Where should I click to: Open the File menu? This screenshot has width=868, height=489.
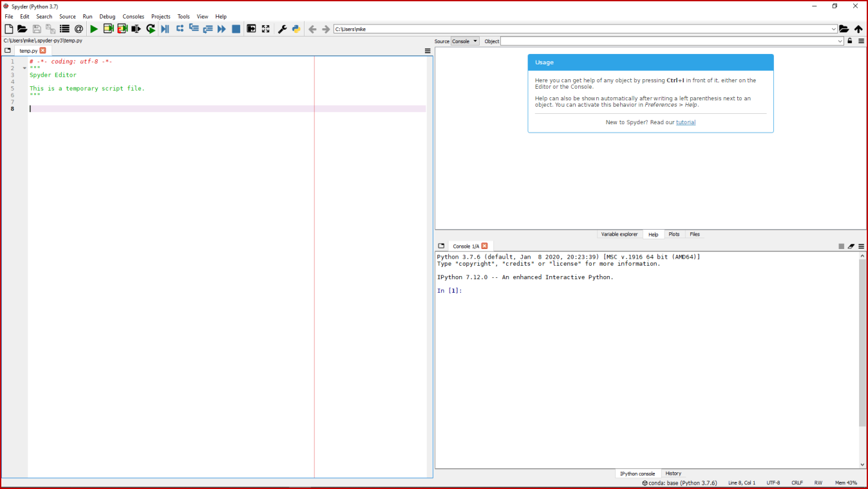coord(9,17)
